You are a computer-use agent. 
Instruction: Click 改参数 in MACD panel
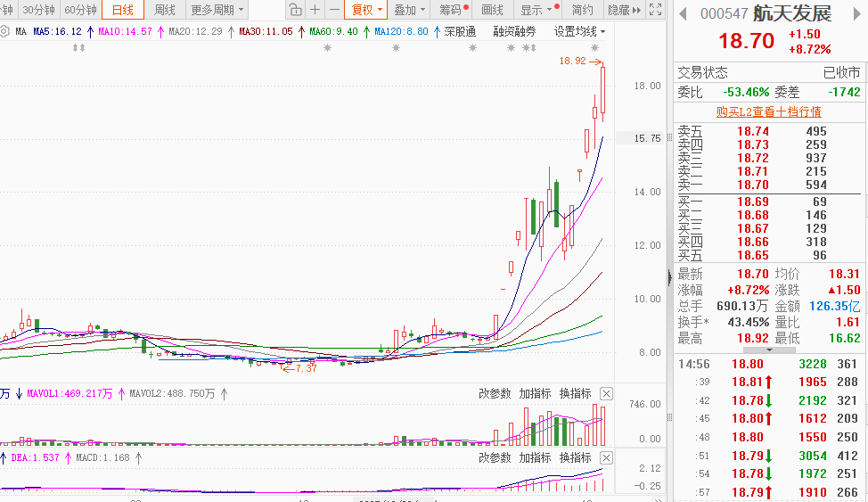(495, 457)
